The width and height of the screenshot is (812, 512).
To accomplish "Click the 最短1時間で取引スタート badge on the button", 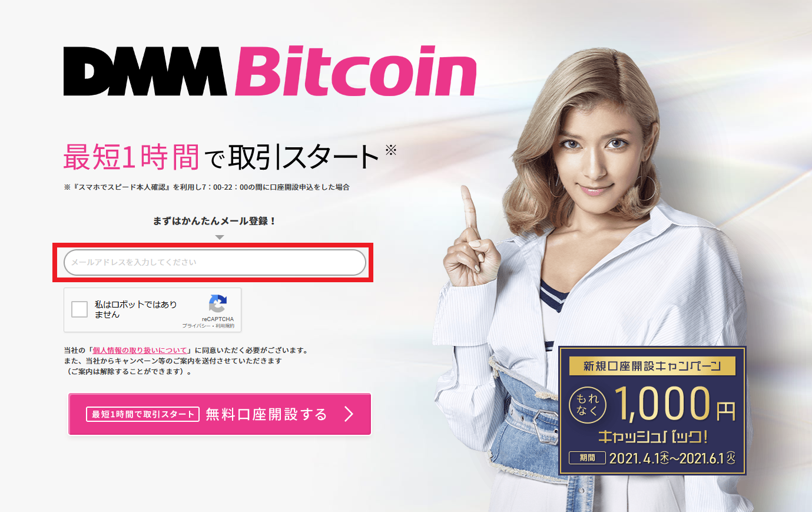I will pos(143,414).
